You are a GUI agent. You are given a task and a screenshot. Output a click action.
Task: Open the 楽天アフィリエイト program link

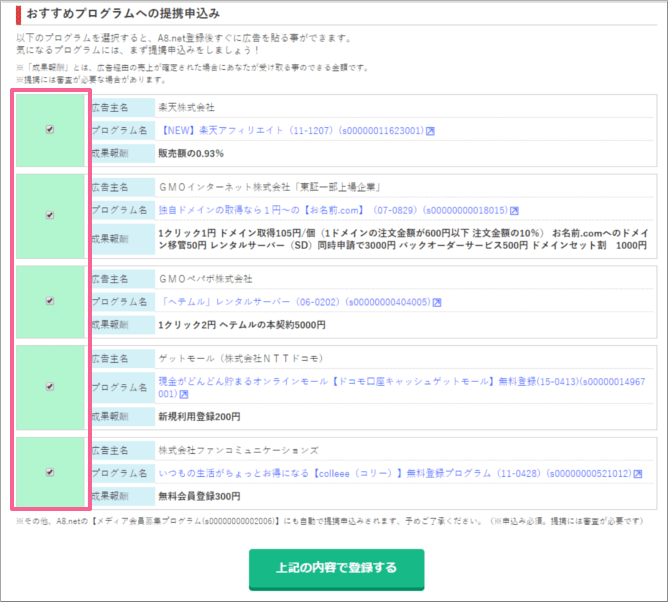tap(292, 131)
